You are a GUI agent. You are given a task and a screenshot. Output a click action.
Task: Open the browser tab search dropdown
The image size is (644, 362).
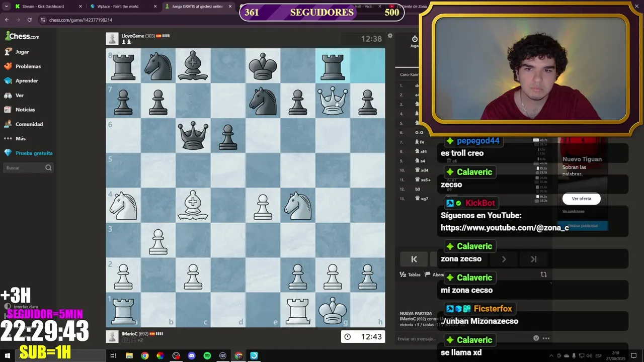[6, 7]
